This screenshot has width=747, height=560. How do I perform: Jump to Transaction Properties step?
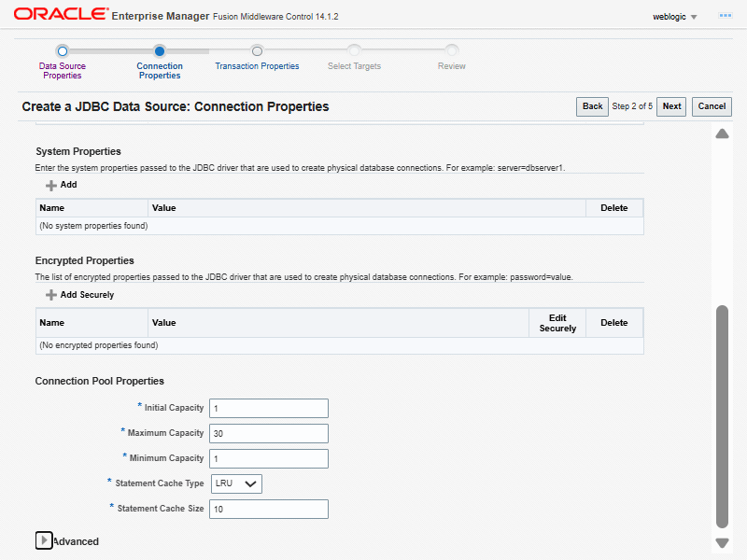coord(257,51)
